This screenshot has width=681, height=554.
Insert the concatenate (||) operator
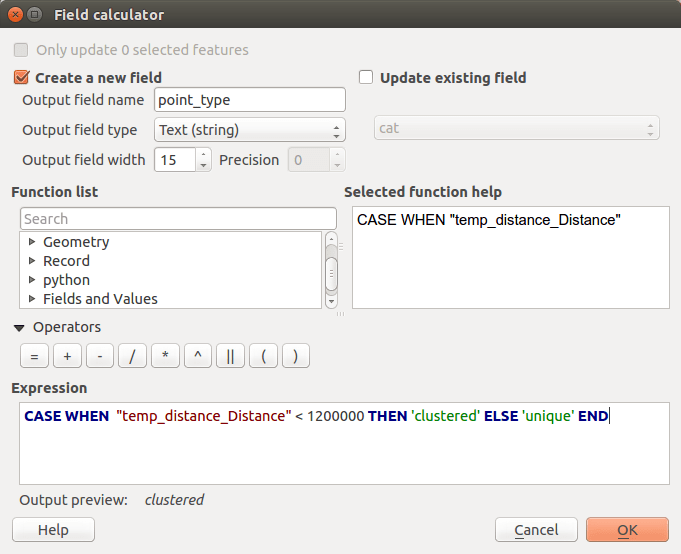pos(231,356)
